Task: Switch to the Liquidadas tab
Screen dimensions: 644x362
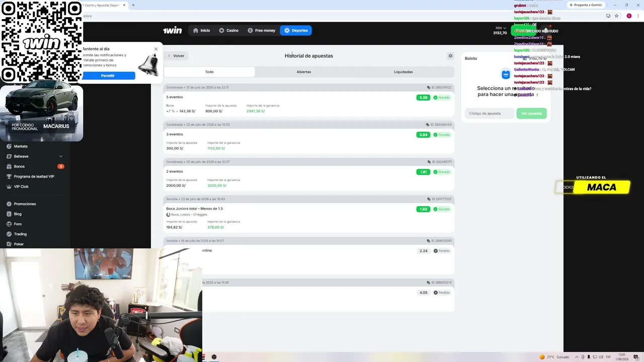Action: tap(404, 72)
